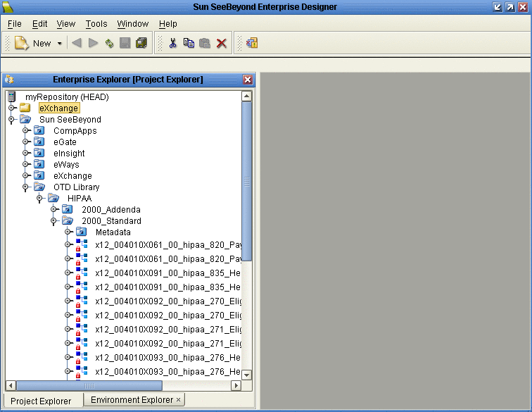Click the green Refresh toolbar icon
This screenshot has width=532, height=412.
click(109, 43)
